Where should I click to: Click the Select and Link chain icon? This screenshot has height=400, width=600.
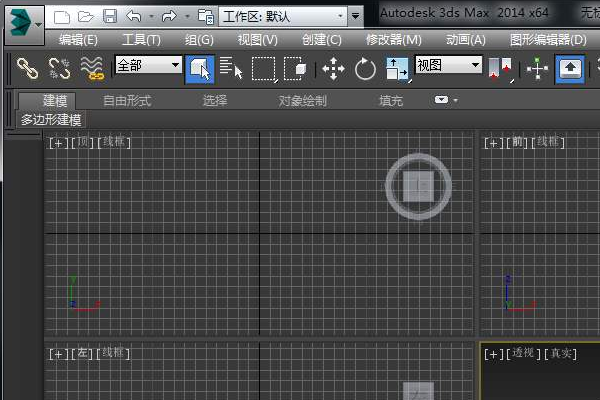[x=27, y=68]
